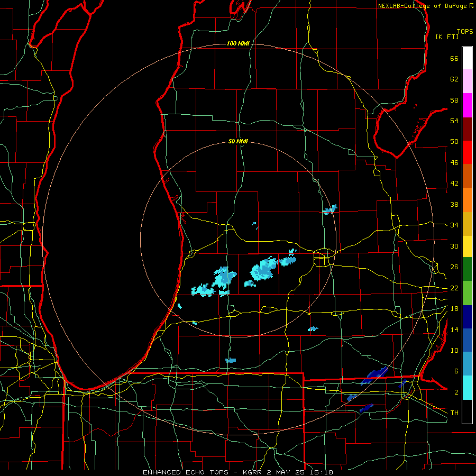Select the light blue 14 K FT swatch
This screenshot has width=476, height=476.
[x=467, y=364]
